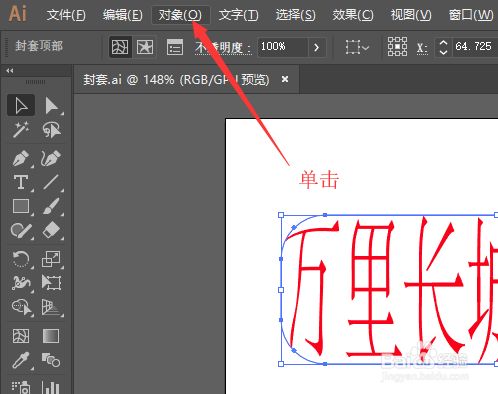Image resolution: width=498 pixels, height=394 pixels.
Task: Open the 对象(O) menu
Action: pyautogui.click(x=180, y=15)
